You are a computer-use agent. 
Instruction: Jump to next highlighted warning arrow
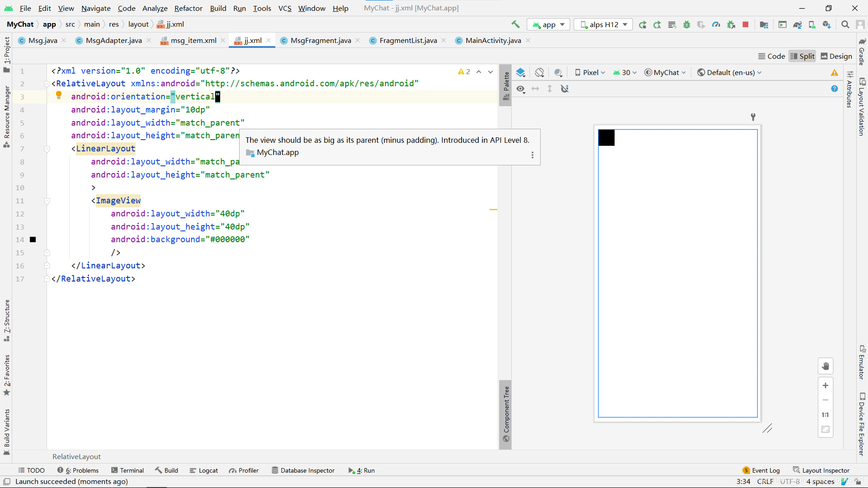pyautogui.click(x=491, y=72)
